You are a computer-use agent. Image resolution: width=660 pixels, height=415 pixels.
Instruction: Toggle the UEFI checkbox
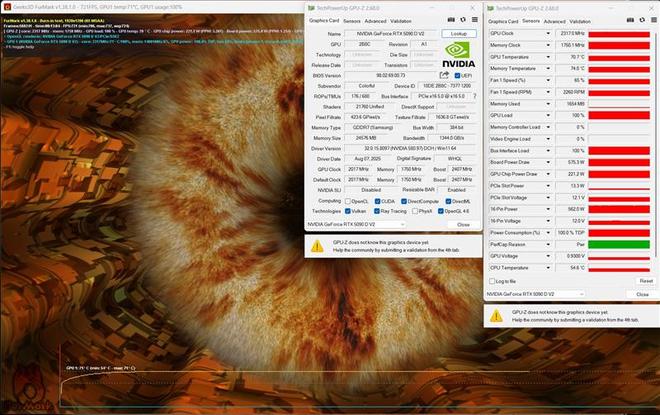pos(456,75)
